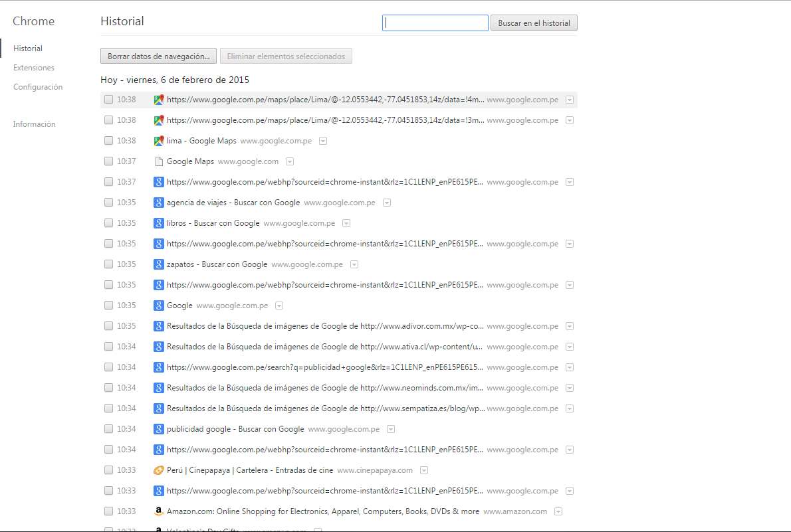Click the date heading 'Hoy - viernes, 6 de febrero de 2015'
791x532 pixels.
(175, 80)
